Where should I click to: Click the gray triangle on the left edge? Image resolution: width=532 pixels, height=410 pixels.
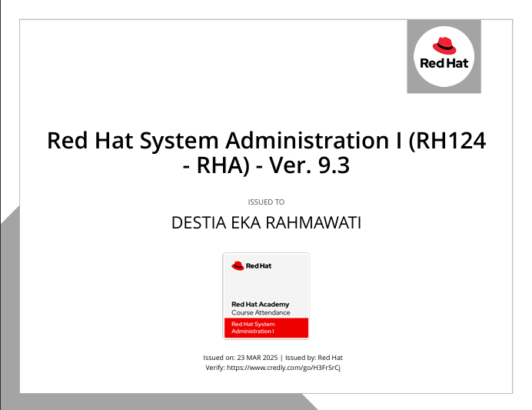[x=8, y=308]
